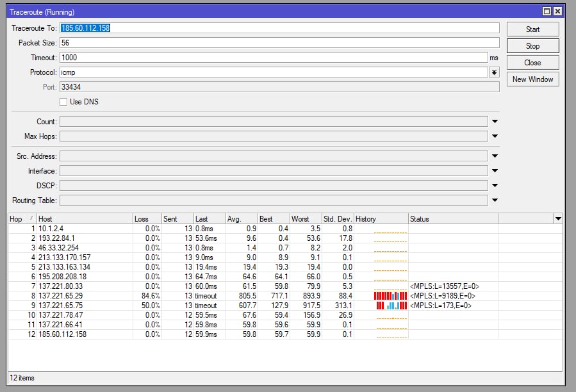Expand the Routing Table field arrow
The image size is (576, 392).
[x=495, y=200]
